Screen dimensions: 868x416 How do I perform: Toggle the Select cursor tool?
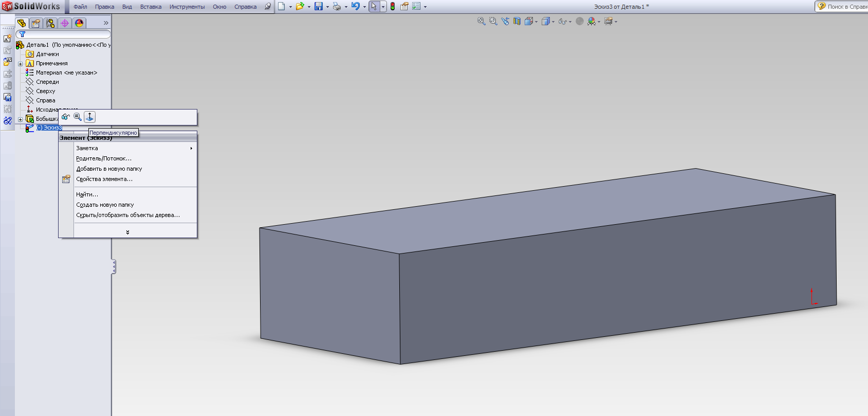coord(374,7)
